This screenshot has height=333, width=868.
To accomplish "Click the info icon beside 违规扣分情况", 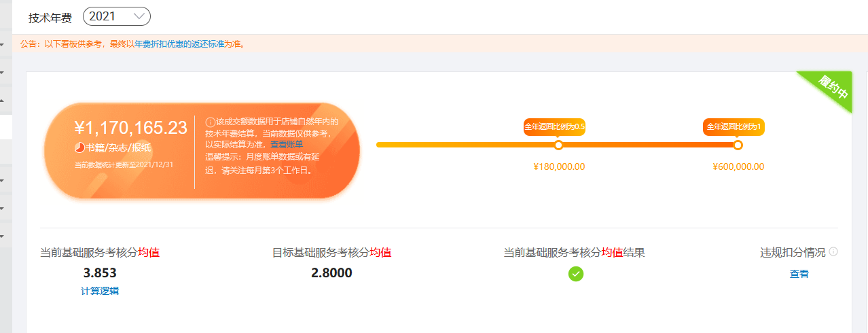I will [x=833, y=251].
